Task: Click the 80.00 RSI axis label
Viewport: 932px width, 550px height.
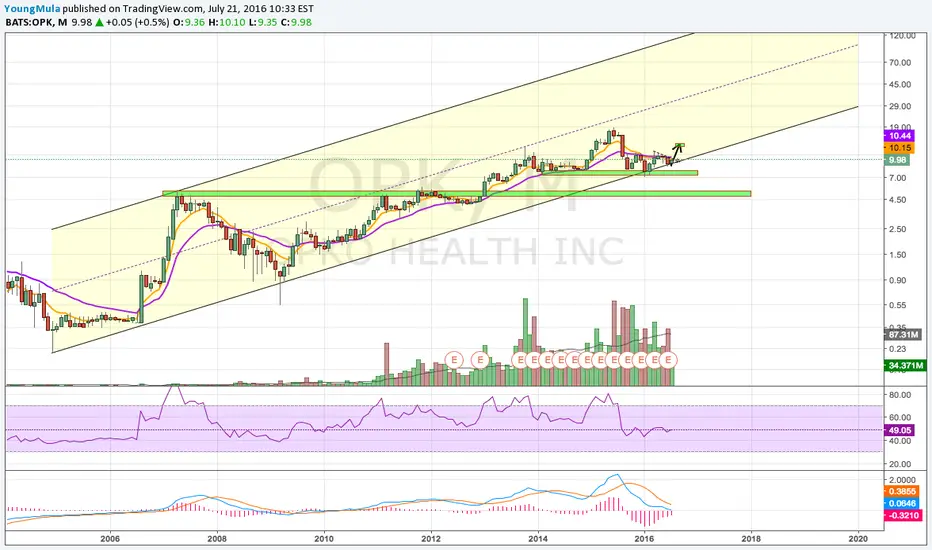Action: (x=900, y=395)
